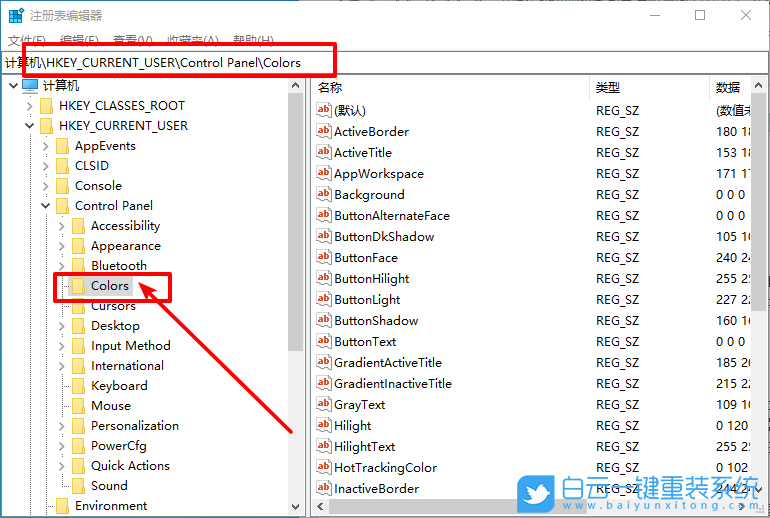The width and height of the screenshot is (770, 518).
Task: Select the ButtonFace value's ab icon
Action: [x=323, y=257]
